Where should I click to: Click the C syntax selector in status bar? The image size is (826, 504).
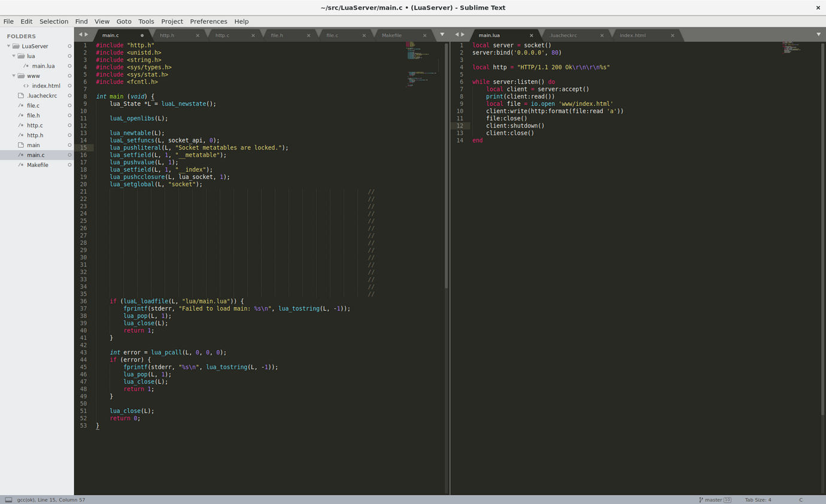click(x=800, y=499)
